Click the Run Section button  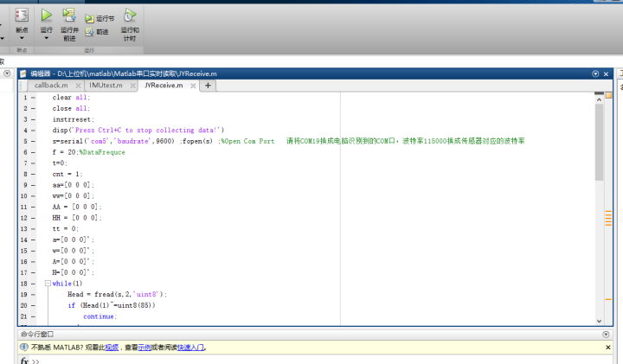pos(100,19)
